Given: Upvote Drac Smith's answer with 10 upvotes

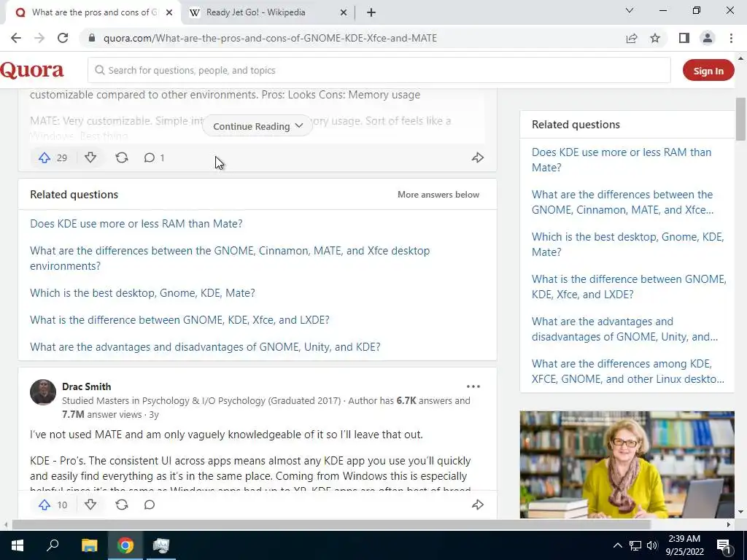Looking at the screenshot, I should 44,505.
